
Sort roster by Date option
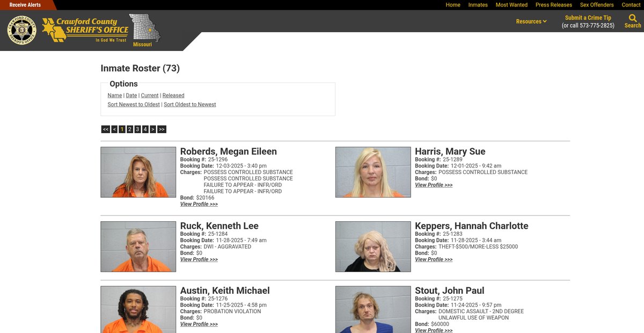click(x=131, y=96)
